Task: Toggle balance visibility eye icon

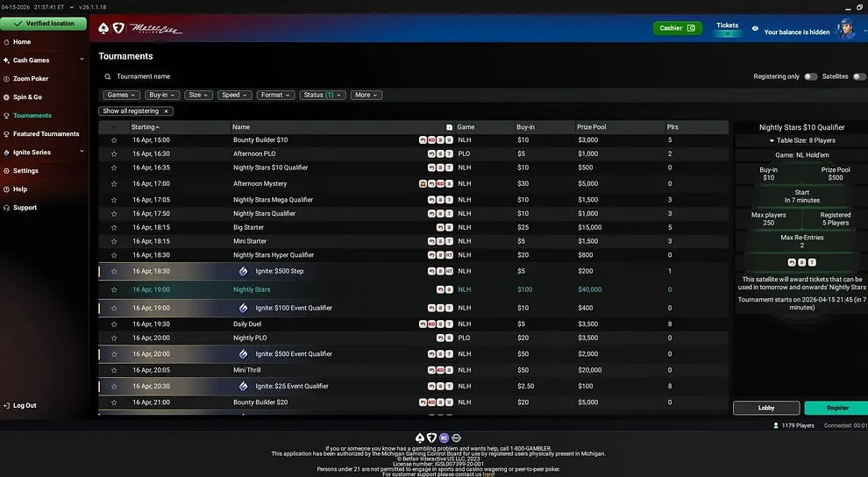Action: 755,28
